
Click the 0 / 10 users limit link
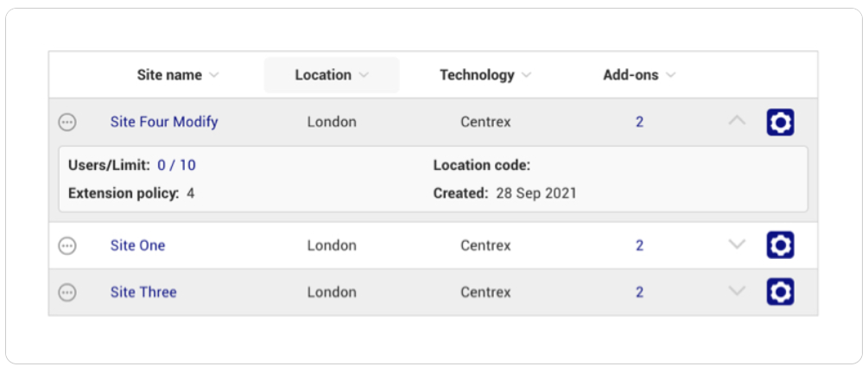pyautogui.click(x=176, y=165)
